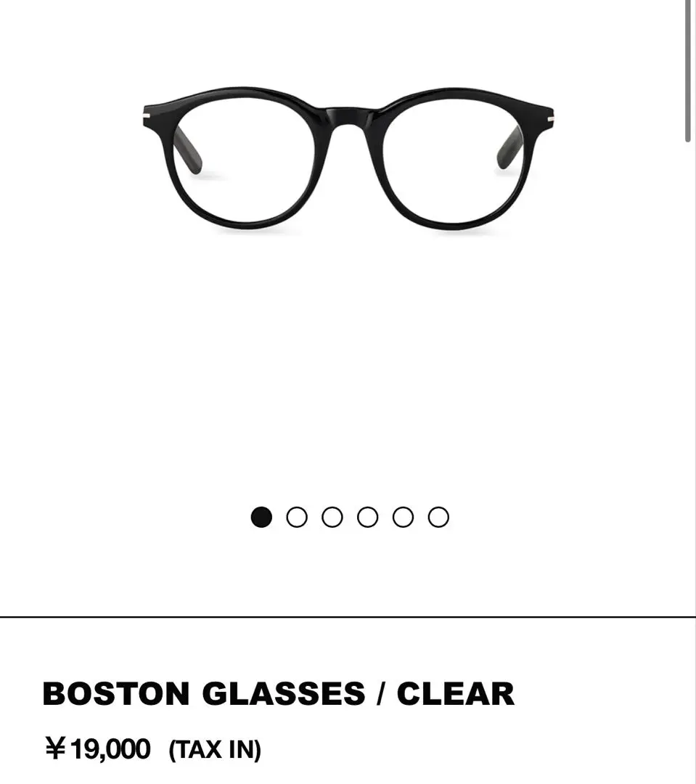Select the fourth carousel dot indicator

tap(368, 517)
